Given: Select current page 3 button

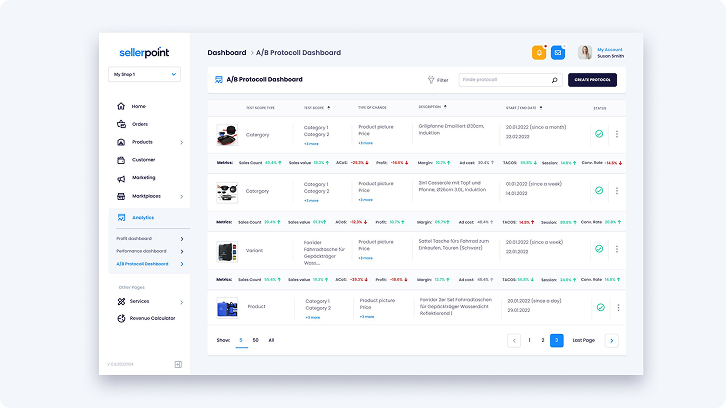Looking at the screenshot, I should 557,340.
